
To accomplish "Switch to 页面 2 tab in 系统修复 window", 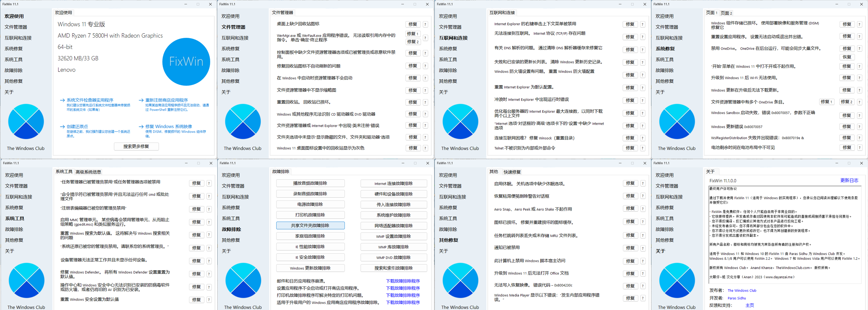I will click(726, 13).
